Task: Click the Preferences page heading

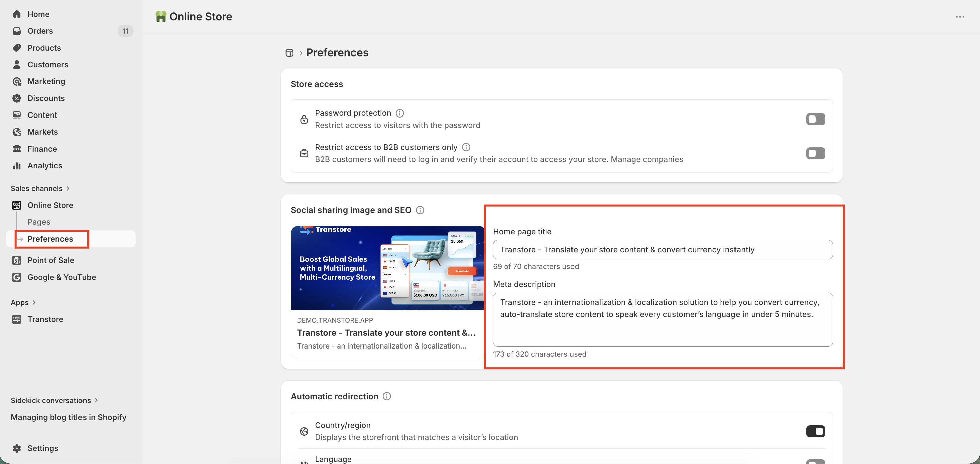Action: [337, 52]
